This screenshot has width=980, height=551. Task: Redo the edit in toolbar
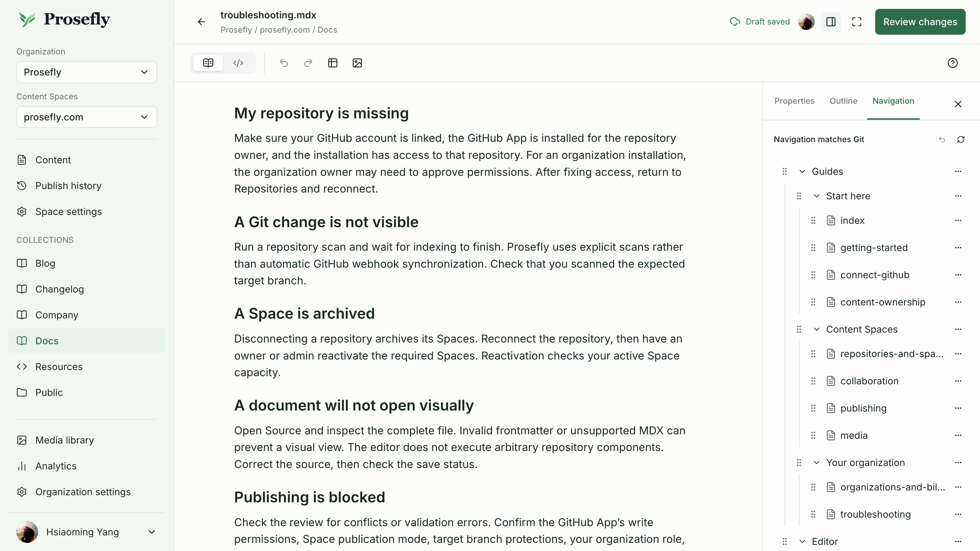308,63
